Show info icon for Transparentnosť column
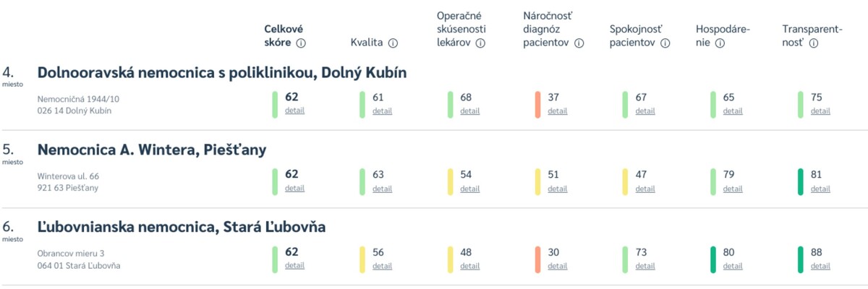Viewport: 868px width, 289px height. tap(814, 43)
